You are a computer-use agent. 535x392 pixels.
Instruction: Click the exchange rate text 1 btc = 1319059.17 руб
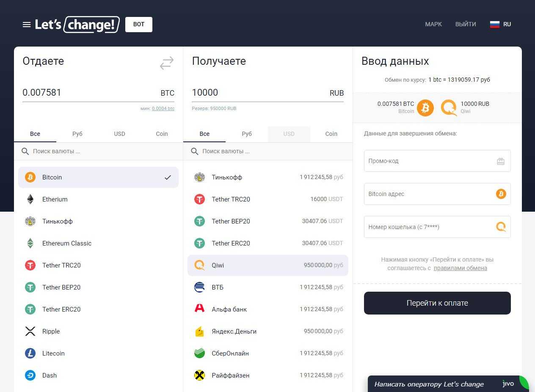(459, 80)
